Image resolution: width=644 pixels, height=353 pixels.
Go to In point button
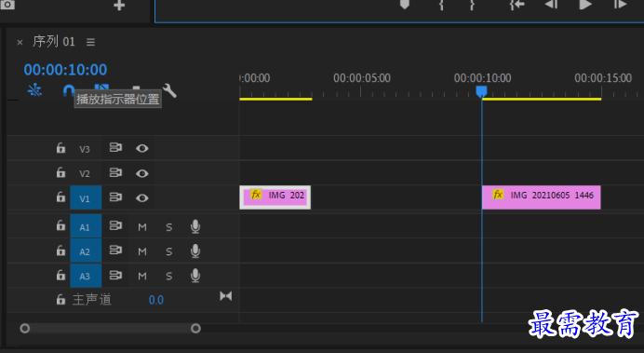pos(517,5)
